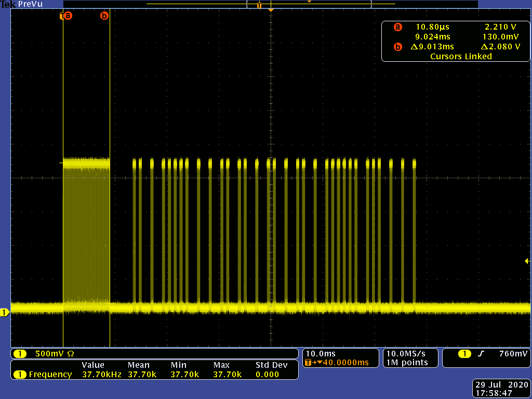Click the trigger level arrow on the right edge
This screenshot has height=399, width=532.
[x=528, y=261]
